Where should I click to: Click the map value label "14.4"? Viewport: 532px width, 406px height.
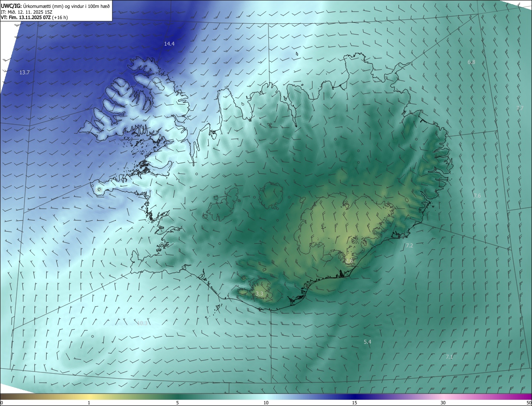pos(169,44)
